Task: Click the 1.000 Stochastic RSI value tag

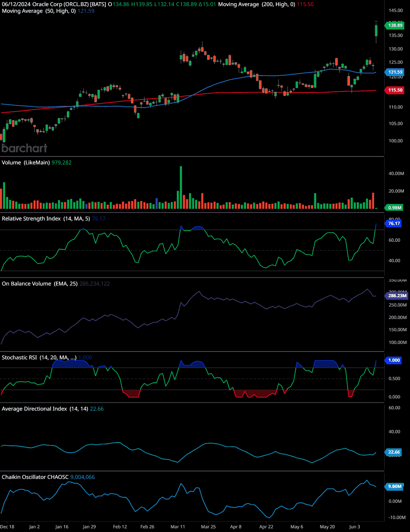Action: 394,360
